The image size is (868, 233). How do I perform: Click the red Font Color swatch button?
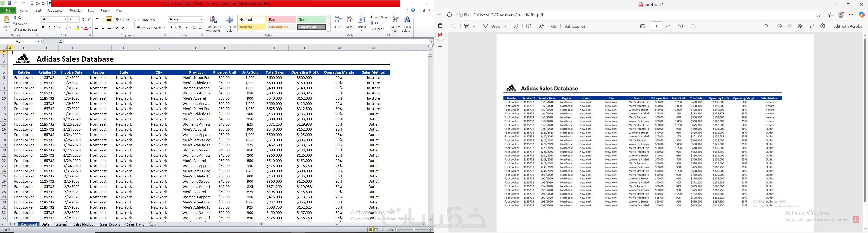point(86,28)
